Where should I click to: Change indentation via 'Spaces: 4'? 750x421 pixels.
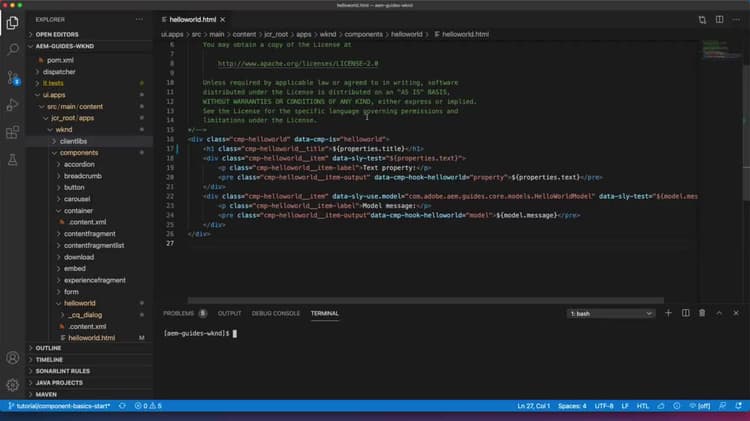coord(572,406)
